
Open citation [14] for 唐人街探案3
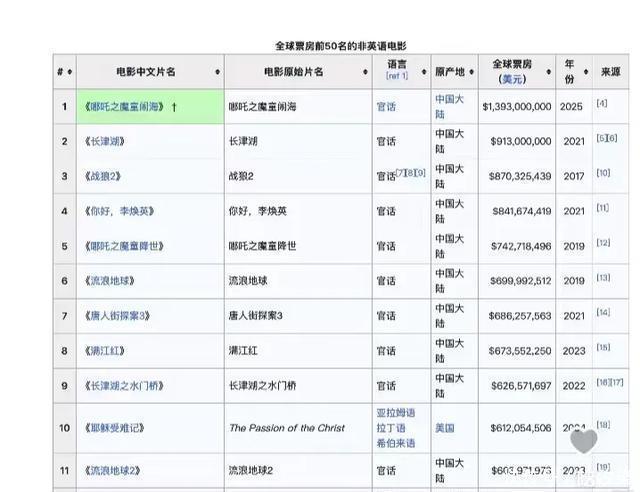point(603,312)
